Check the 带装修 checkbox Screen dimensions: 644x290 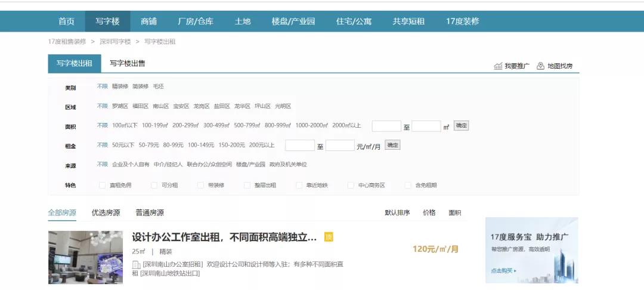[200, 185]
